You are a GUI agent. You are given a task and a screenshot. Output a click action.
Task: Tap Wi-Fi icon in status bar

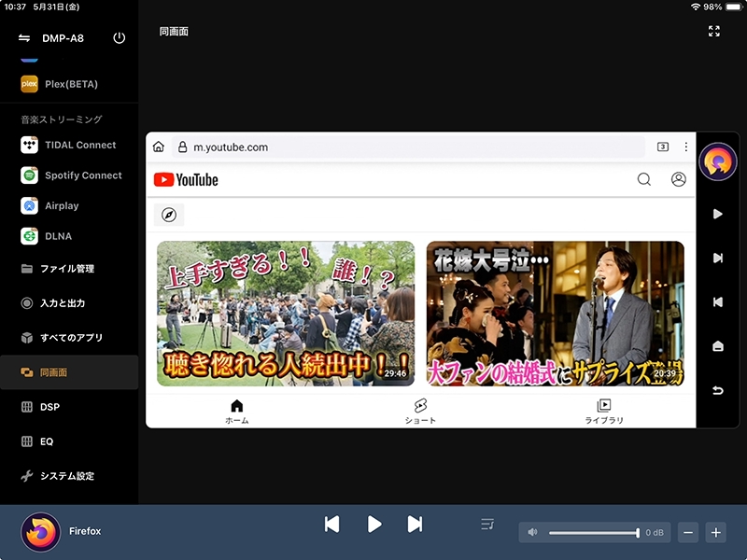click(696, 7)
